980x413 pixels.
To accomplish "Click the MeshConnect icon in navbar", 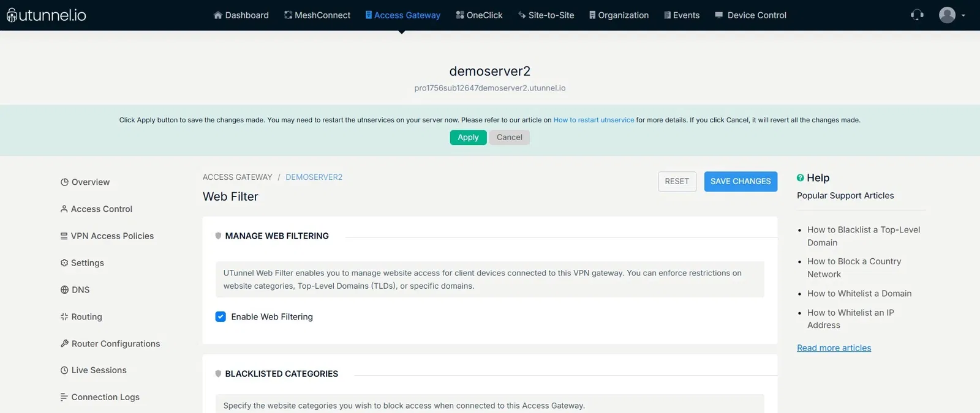I will pos(288,15).
